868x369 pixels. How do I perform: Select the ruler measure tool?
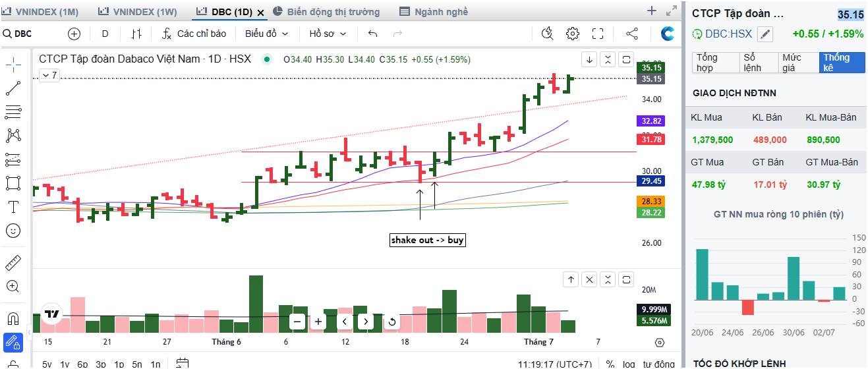(x=13, y=263)
